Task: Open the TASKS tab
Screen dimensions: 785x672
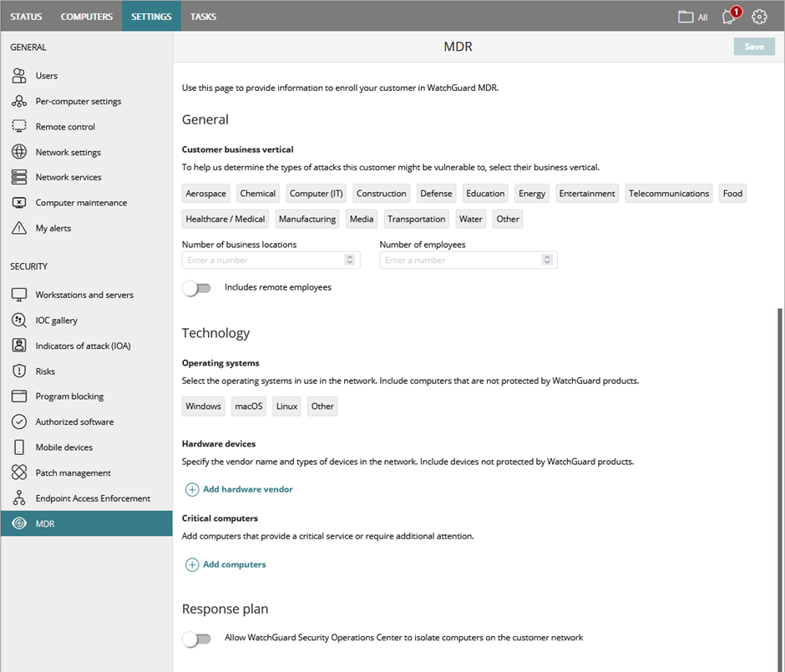Action: click(202, 16)
